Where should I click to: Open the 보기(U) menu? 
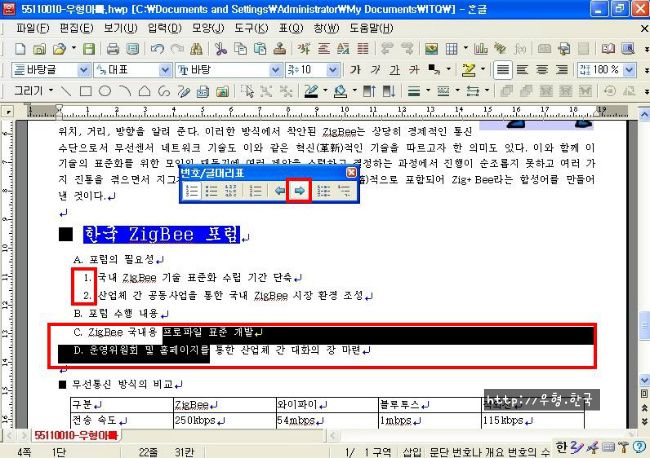coord(120,28)
